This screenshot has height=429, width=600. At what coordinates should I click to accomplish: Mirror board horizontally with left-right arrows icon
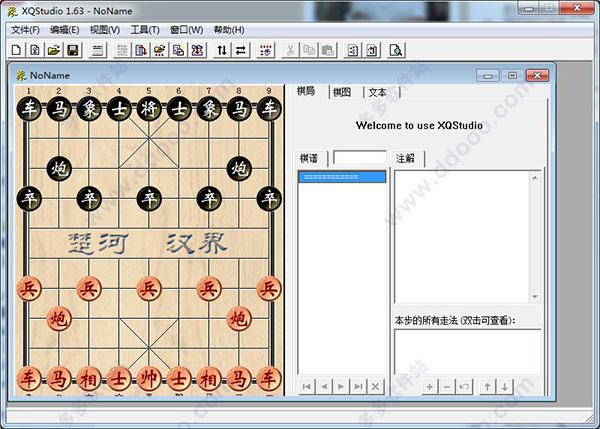[241, 50]
